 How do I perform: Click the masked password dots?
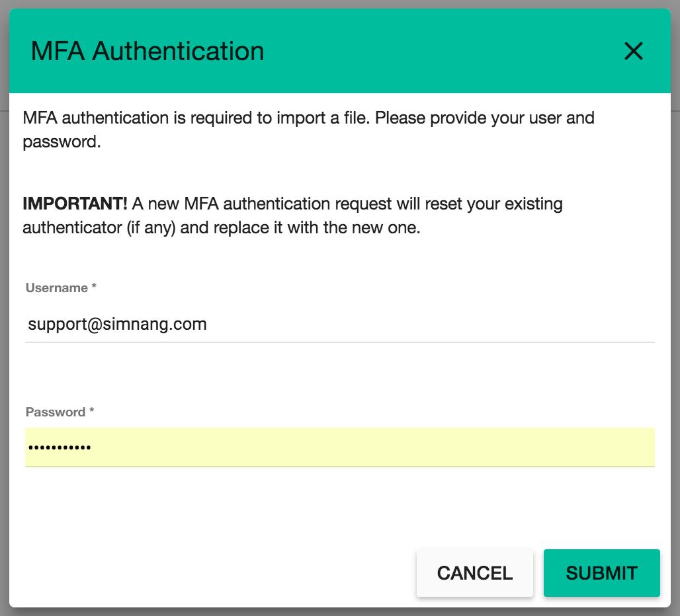coord(60,447)
